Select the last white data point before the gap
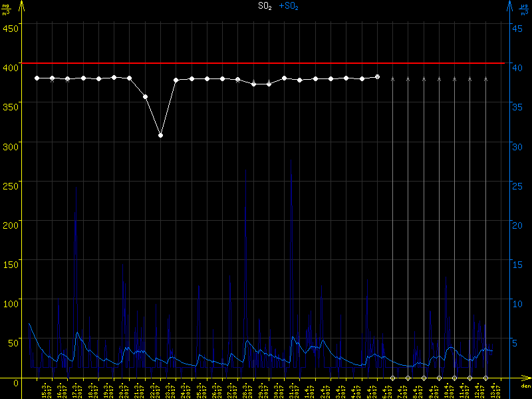 point(377,77)
